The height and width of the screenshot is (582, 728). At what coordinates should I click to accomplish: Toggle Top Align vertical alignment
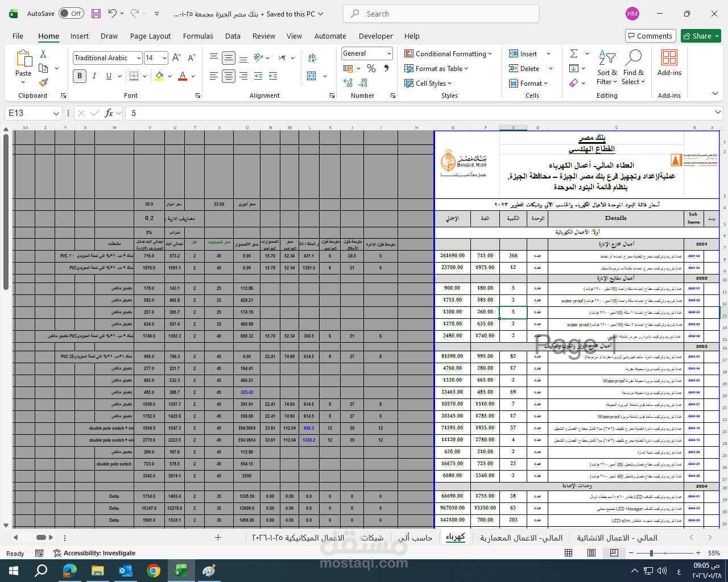214,57
